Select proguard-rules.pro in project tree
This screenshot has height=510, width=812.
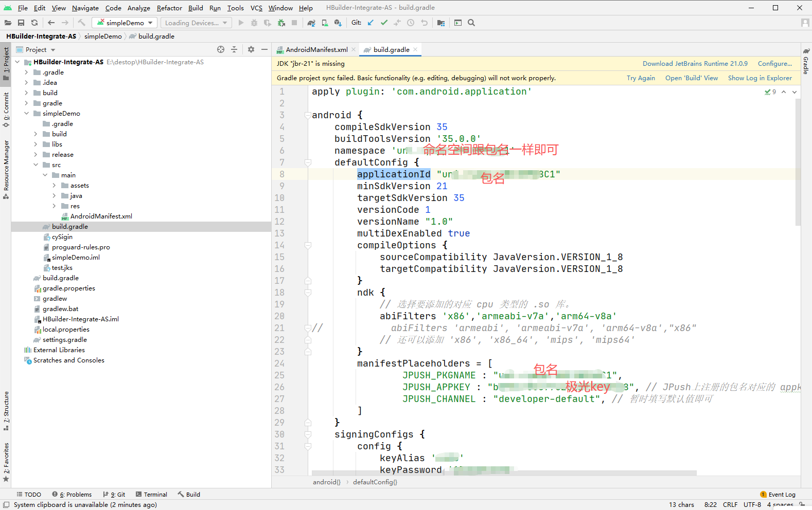point(81,247)
